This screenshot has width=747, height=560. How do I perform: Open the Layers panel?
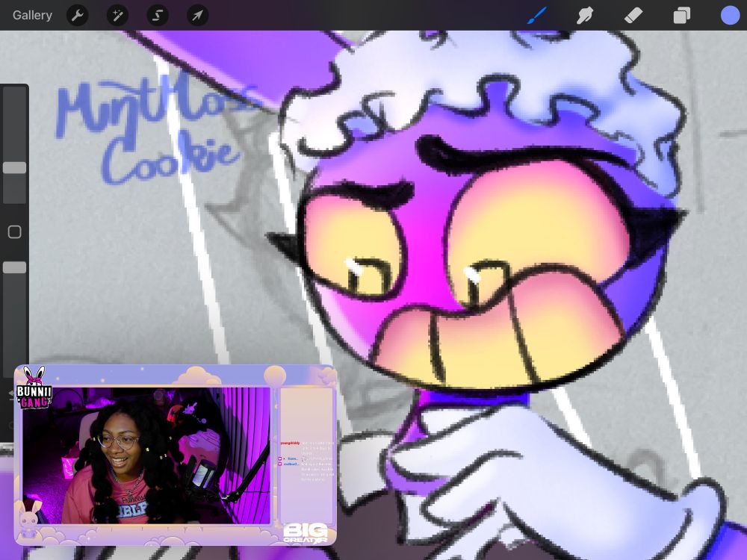682,15
